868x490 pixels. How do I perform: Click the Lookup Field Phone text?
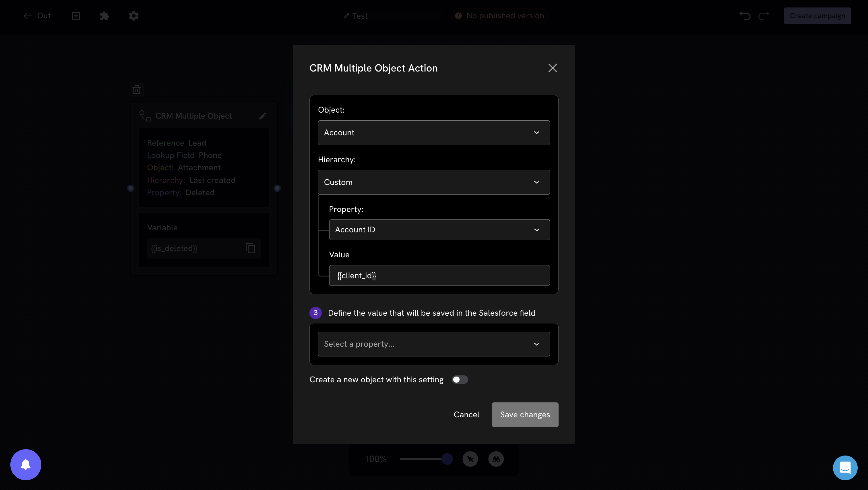(x=184, y=155)
